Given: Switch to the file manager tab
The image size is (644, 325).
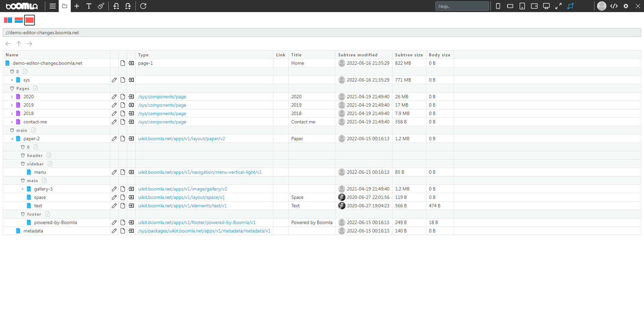Looking at the screenshot, I should (x=64, y=6).
